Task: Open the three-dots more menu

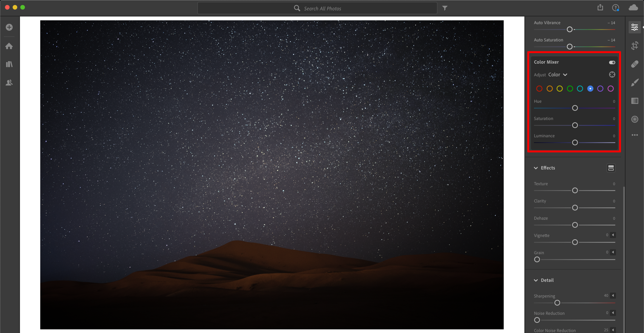Action: tap(635, 135)
